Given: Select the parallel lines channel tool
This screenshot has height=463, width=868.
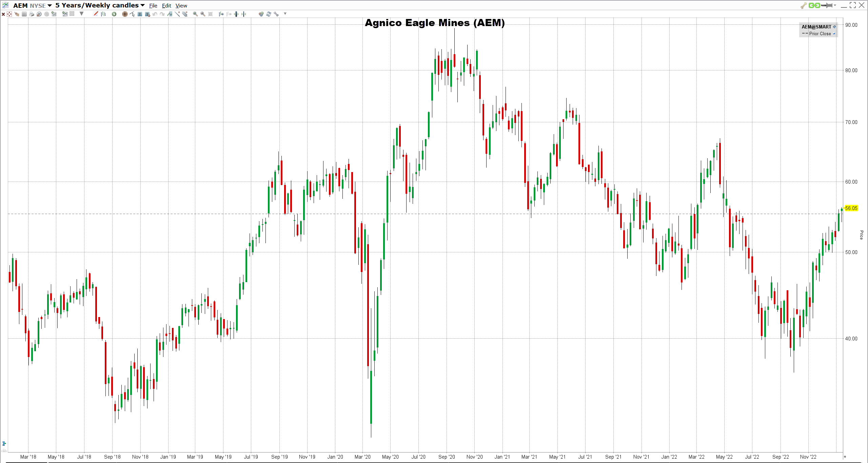Looking at the screenshot, I should 184,14.
